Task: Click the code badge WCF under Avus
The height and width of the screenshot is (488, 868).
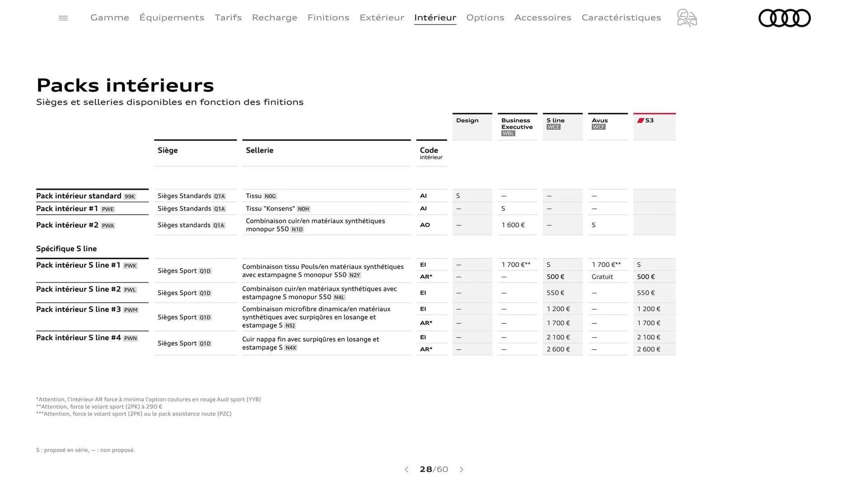Action: [x=598, y=127]
